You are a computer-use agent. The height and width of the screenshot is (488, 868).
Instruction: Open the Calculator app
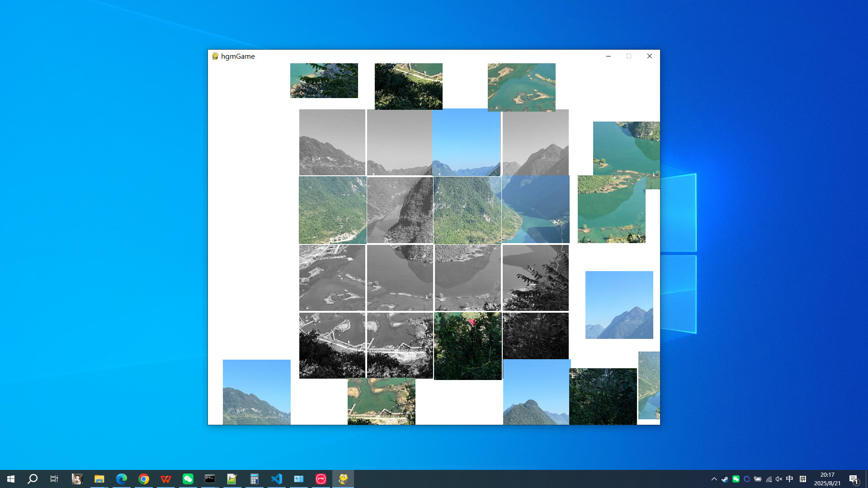coord(255,479)
